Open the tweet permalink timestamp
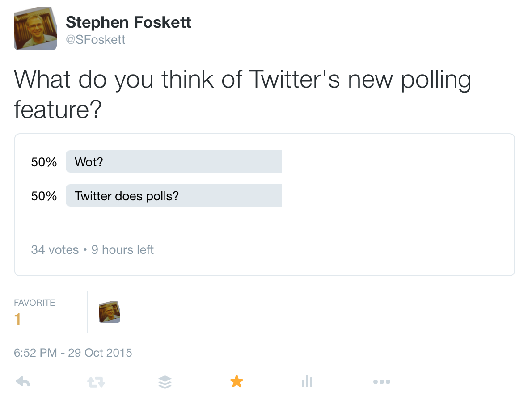This screenshot has width=532, height=405. point(72,353)
